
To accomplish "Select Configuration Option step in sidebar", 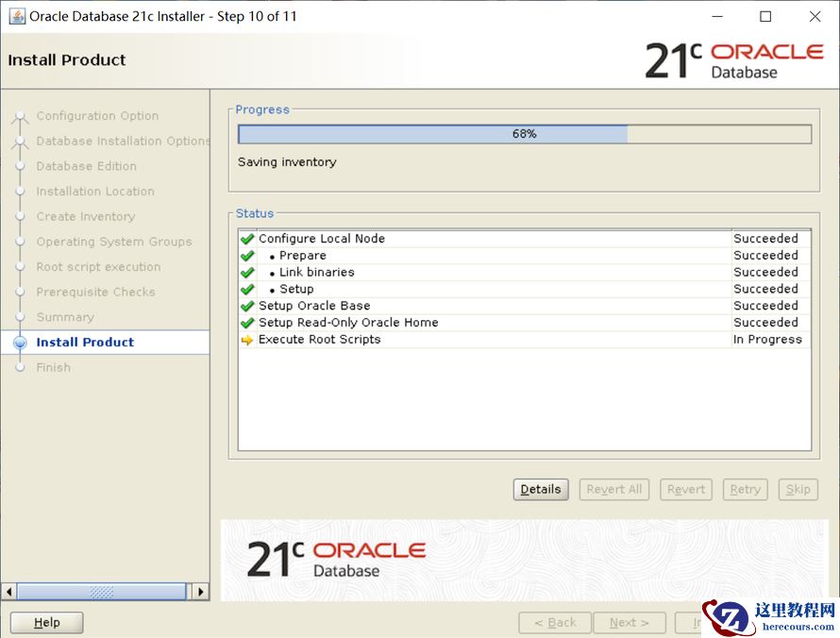I will 97,116.
